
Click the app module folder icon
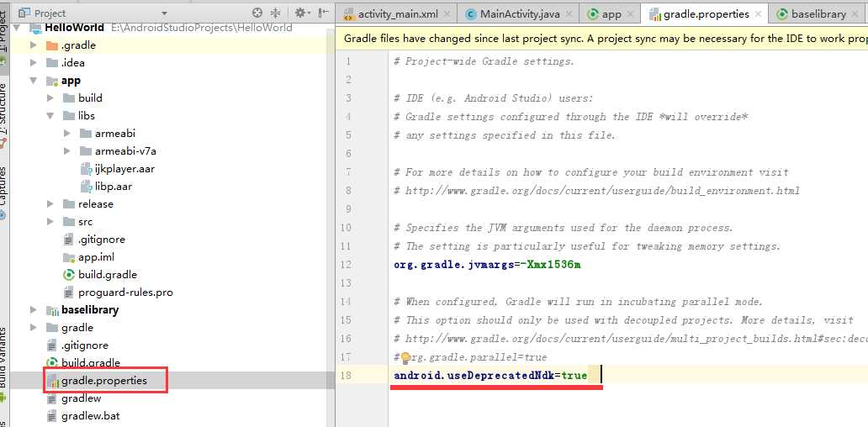point(52,81)
